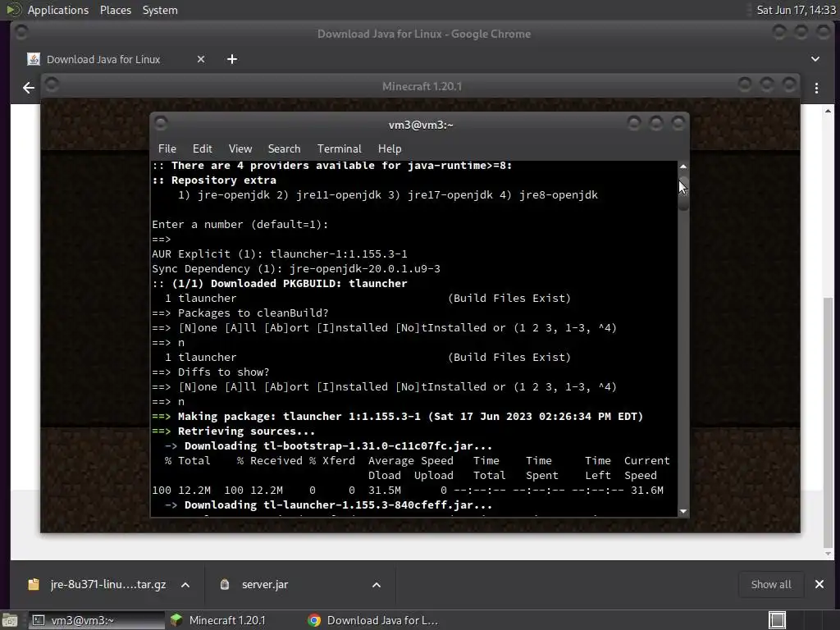Click the server.jar file icon

coord(225,584)
